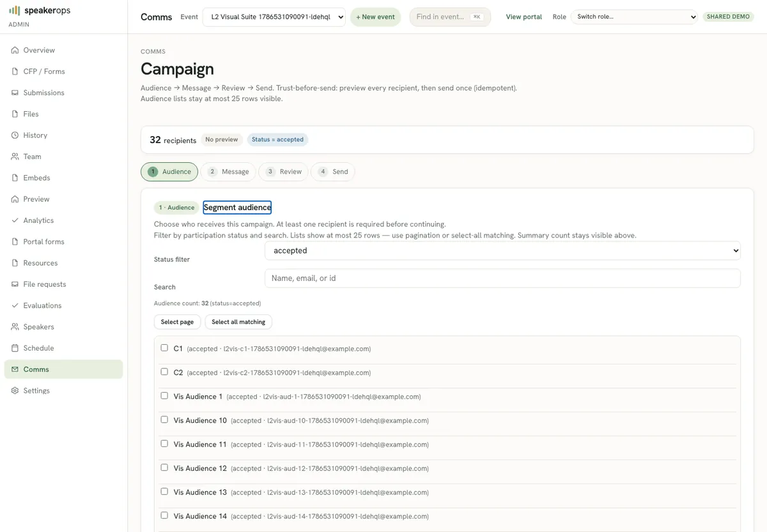Click the Segment audience heading

coord(237,208)
